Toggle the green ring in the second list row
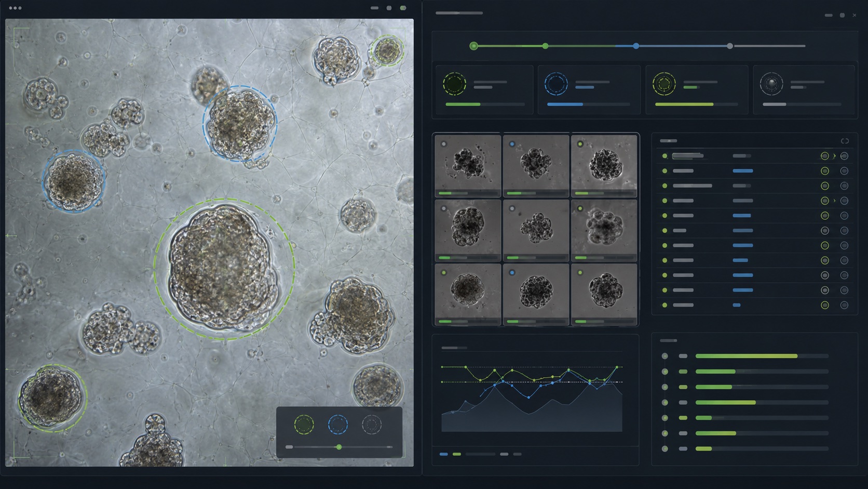 824,171
